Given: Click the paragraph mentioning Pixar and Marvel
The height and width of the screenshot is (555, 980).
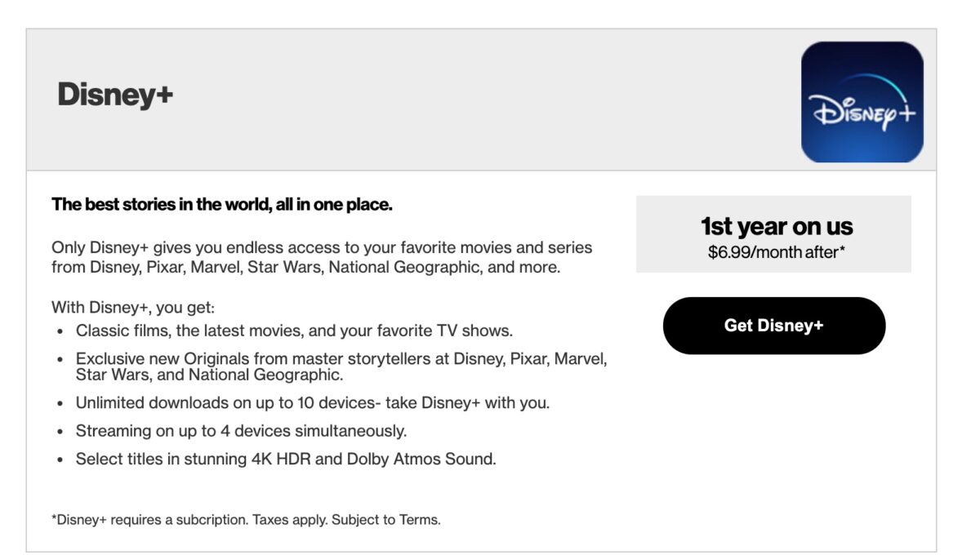Looking at the screenshot, I should (323, 255).
